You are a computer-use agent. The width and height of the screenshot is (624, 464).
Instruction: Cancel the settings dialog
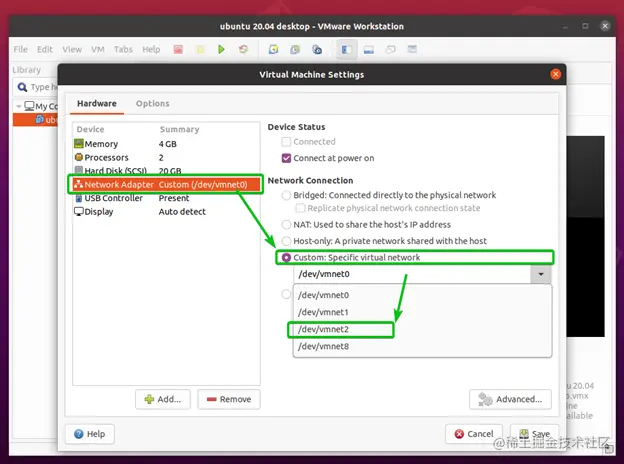[474, 434]
